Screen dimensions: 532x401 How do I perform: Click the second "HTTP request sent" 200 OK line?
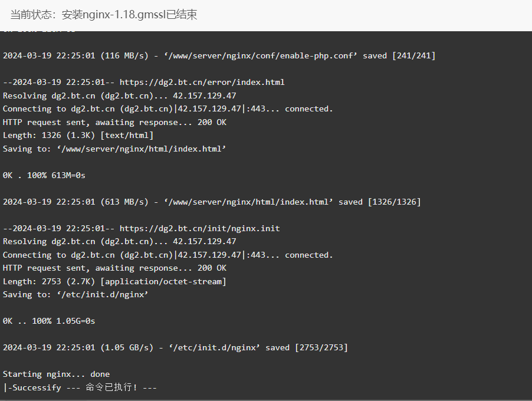pos(114,268)
